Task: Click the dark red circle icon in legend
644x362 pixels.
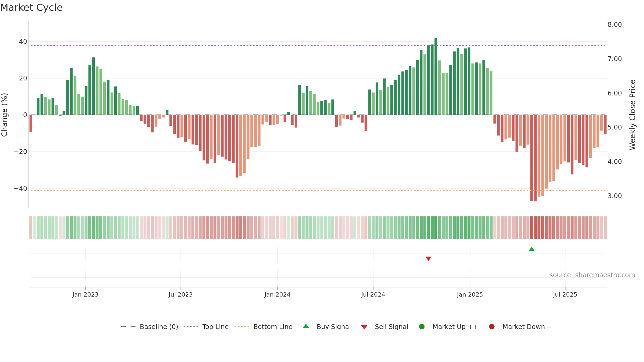Action: [x=492, y=327]
